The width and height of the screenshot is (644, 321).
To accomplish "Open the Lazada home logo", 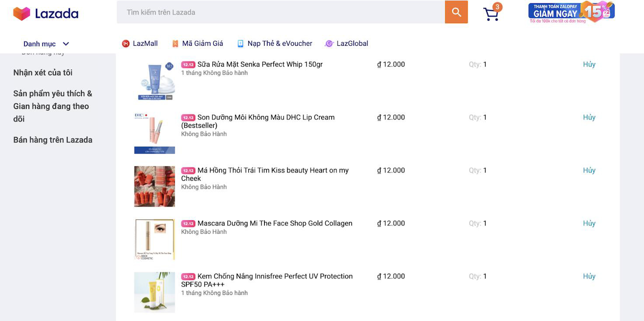I will pyautogui.click(x=46, y=14).
